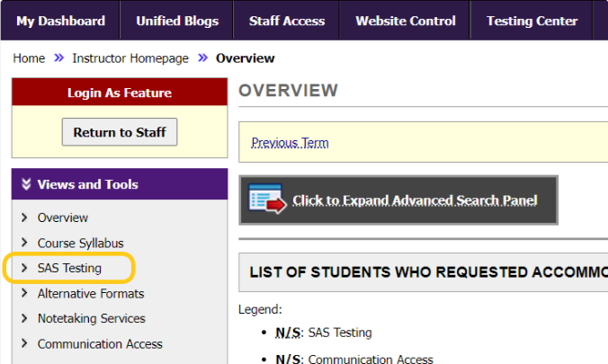
Task: Click the Legend label
Action: pos(260,309)
